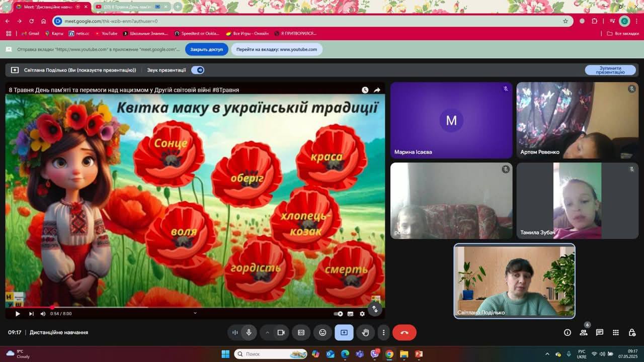The width and height of the screenshot is (644, 362).
Task: Hang up with the red leave call button
Action: pyautogui.click(x=404, y=332)
